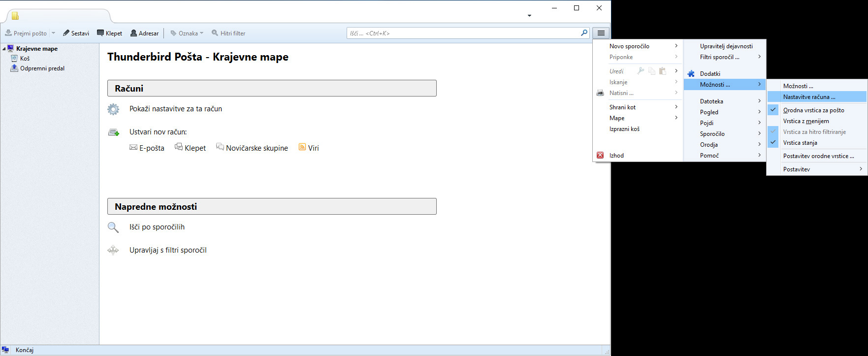The width and height of the screenshot is (868, 356).
Task: Click the Viri RSS feed icon
Action: (x=302, y=147)
